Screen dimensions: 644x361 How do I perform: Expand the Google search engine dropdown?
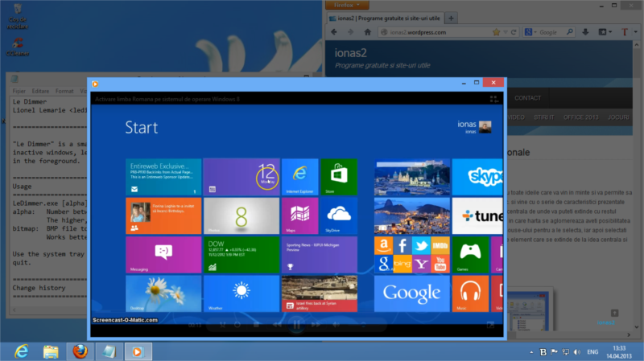click(530, 32)
